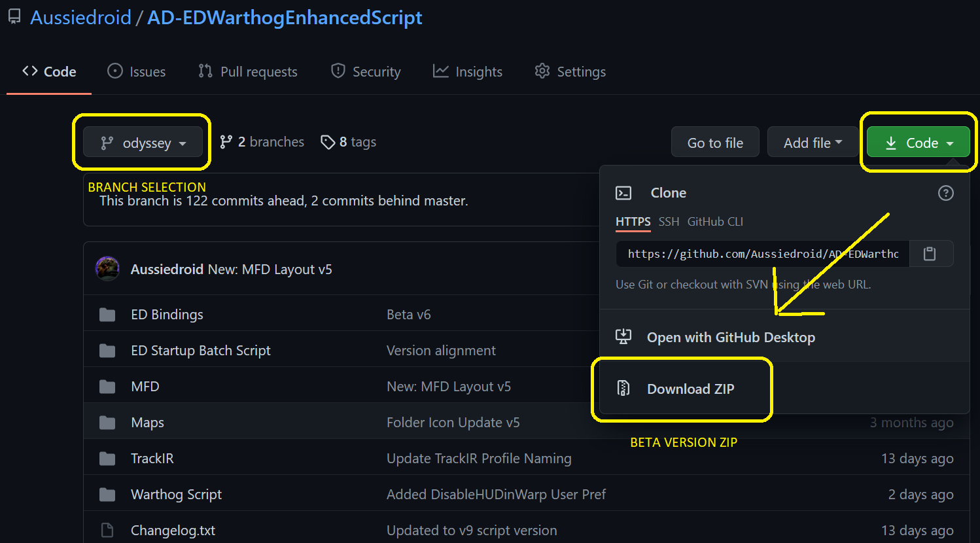Click the Warthog Script folder icon
Viewport: 980px width, 543px height.
[107, 495]
